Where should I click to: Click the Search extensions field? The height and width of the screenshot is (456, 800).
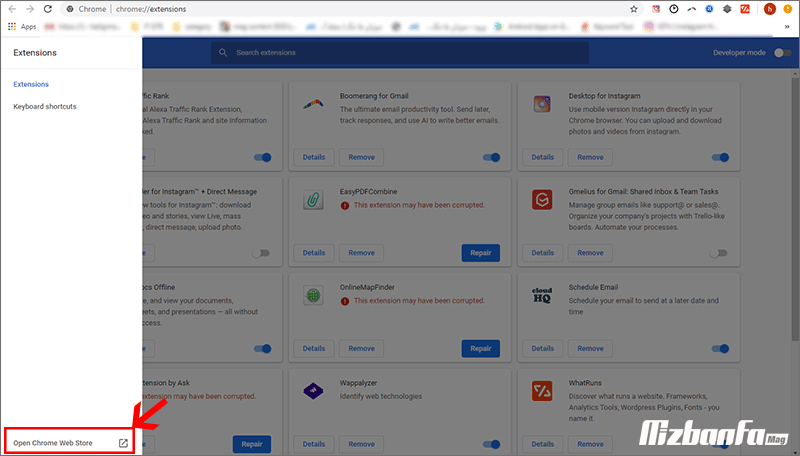(399, 53)
